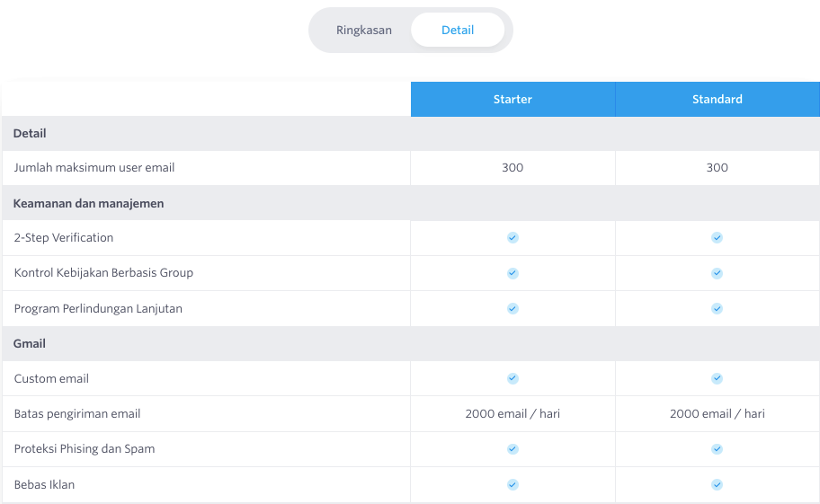Click the Standard value 300
Image resolution: width=820 pixels, height=504 pixels.
click(x=717, y=168)
